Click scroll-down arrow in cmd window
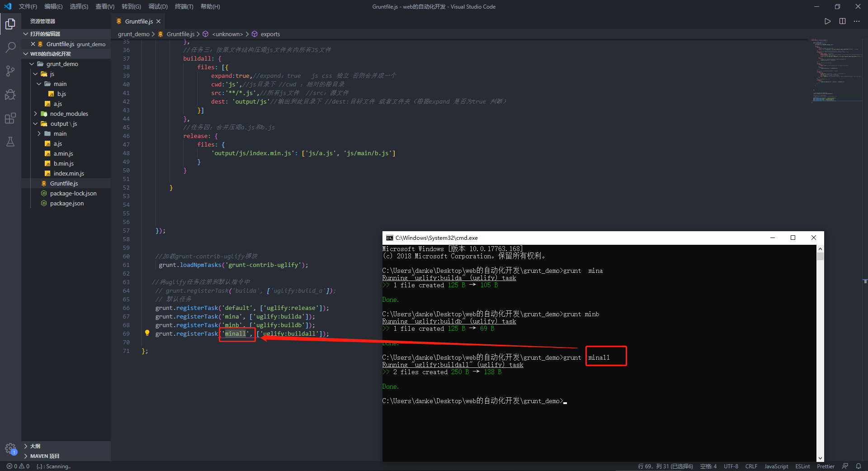Viewport: 868px width, 471px height. (x=820, y=458)
